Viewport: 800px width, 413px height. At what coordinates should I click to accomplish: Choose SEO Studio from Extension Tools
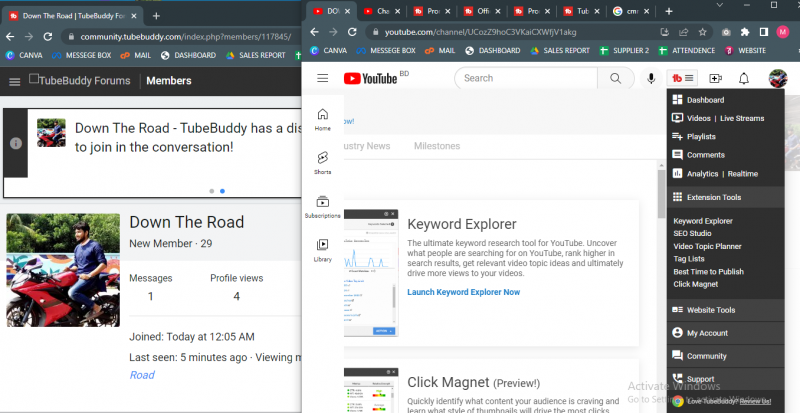(x=693, y=233)
